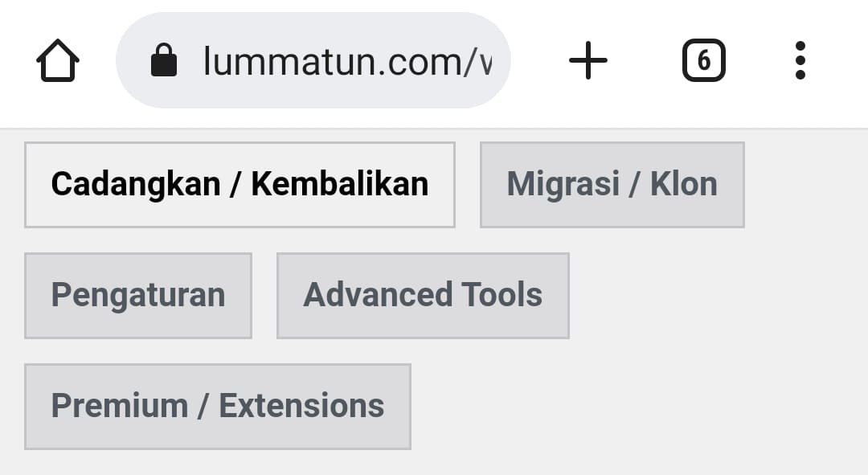
Task: Open Chrome's three-dot overflow menu
Action: (800, 59)
